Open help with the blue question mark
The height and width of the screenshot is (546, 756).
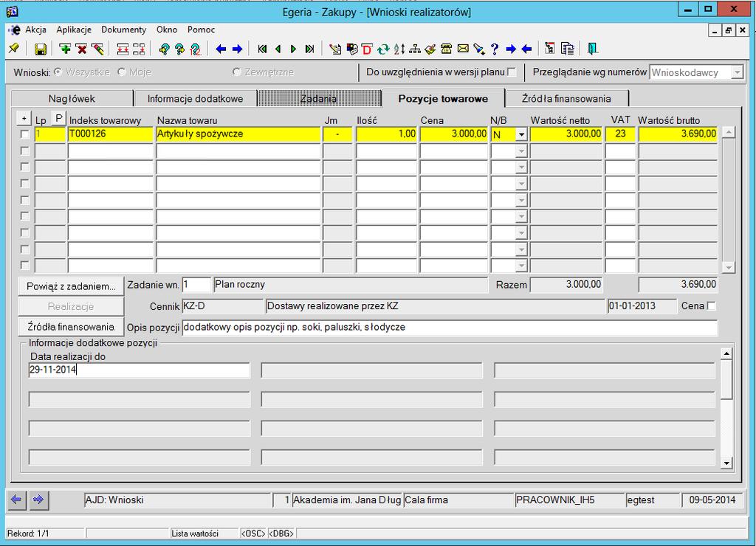coord(495,49)
